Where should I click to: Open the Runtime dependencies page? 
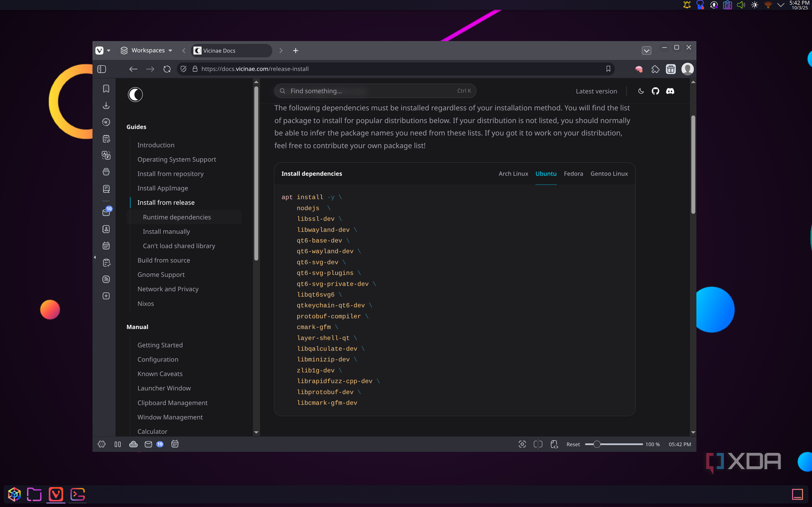coord(177,217)
